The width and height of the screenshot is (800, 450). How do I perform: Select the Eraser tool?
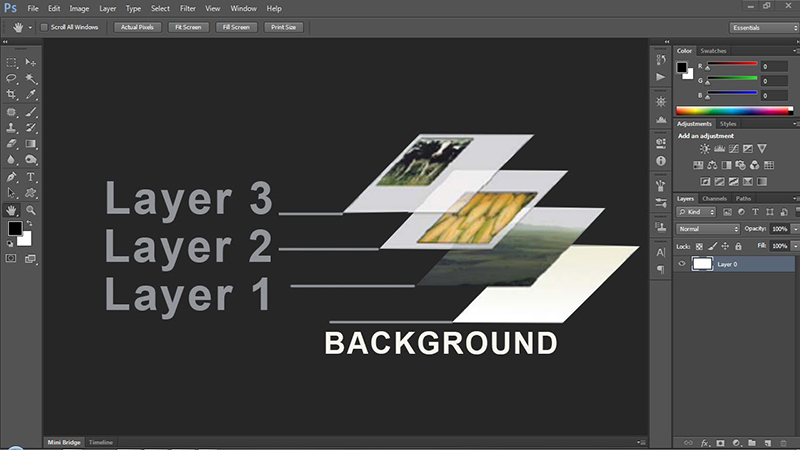coord(11,144)
